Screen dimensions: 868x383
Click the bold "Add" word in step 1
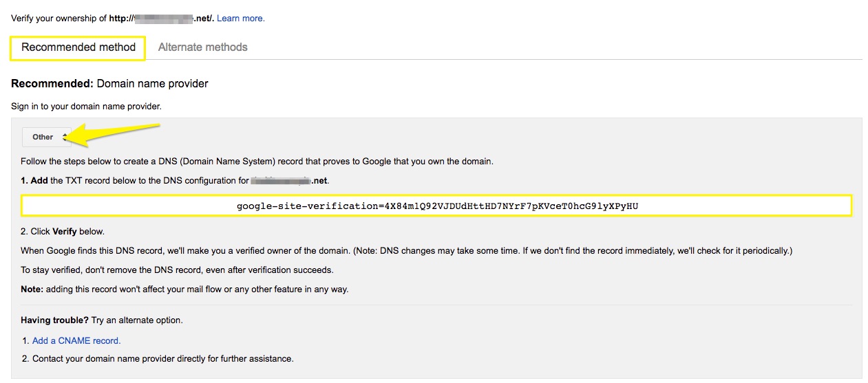click(39, 181)
